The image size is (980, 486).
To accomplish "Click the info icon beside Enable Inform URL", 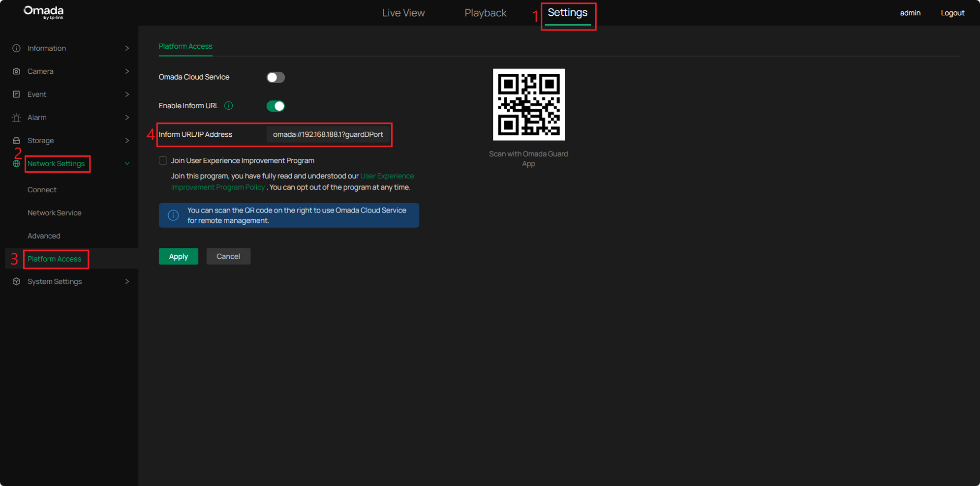I will 229,106.
